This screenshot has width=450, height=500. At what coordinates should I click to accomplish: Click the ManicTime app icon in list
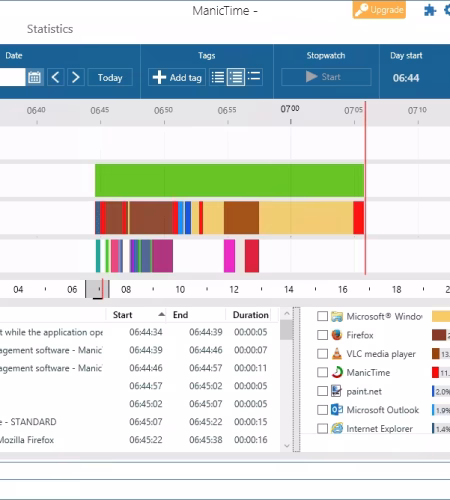pos(337,372)
